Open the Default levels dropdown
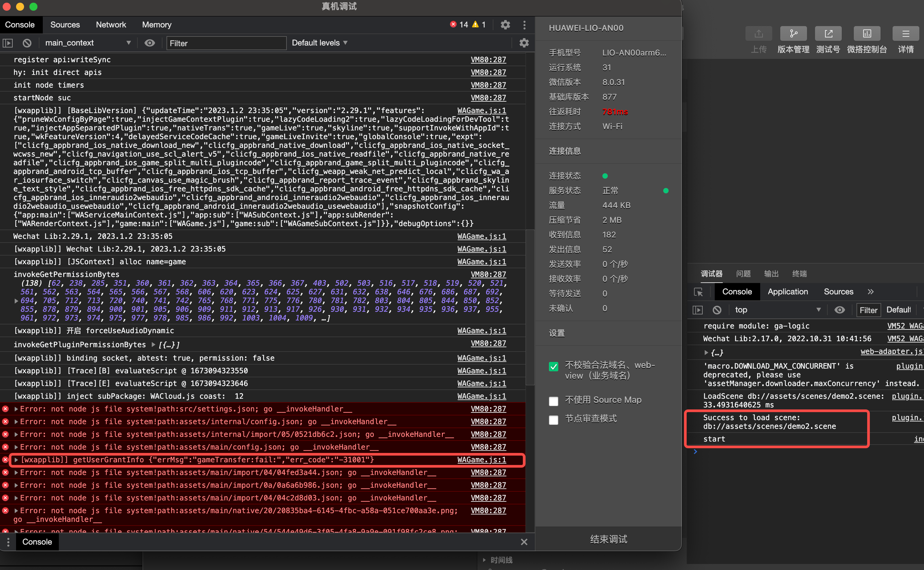This screenshot has height=570, width=924. (319, 43)
